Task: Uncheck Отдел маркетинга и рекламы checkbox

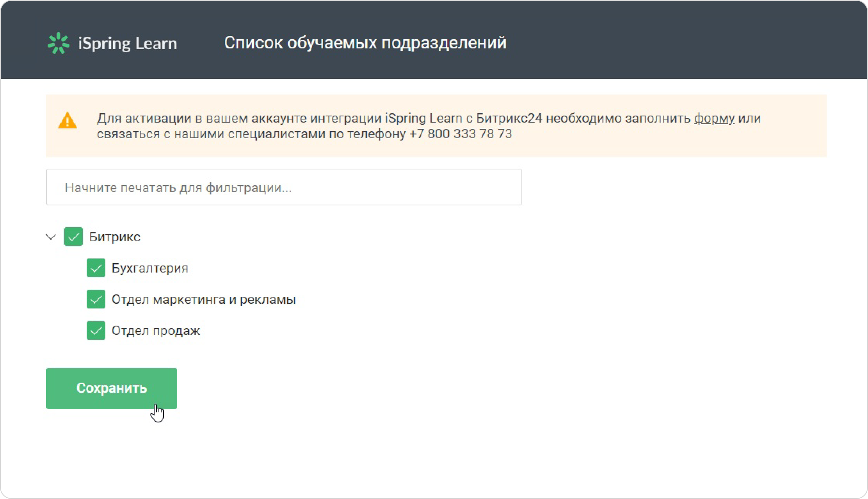Action: tap(96, 299)
